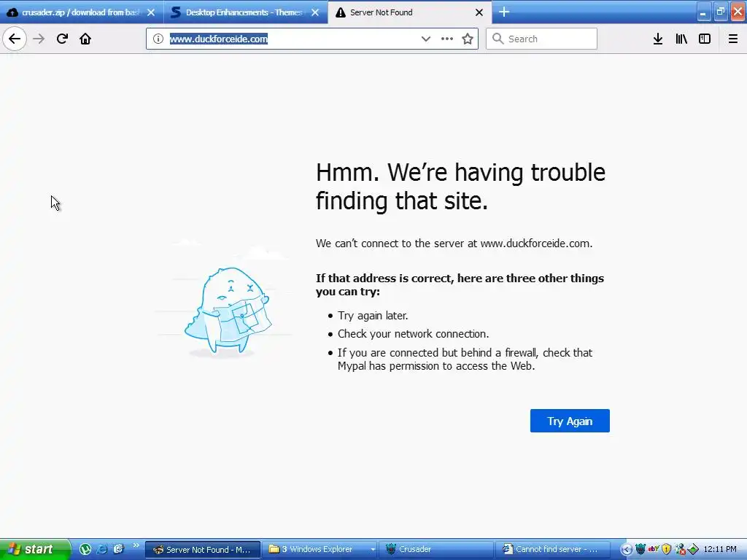Launch uTorrent from the Quick Launch
The width and height of the screenshot is (747, 560).
(85, 549)
